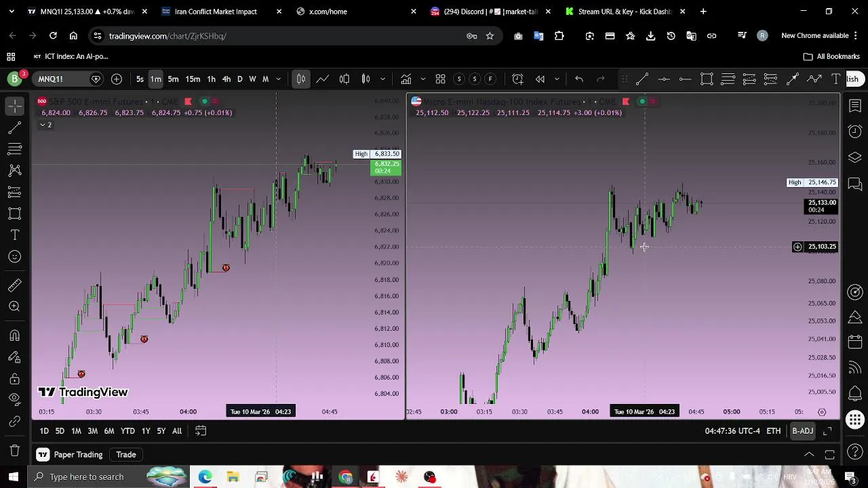868x488 pixels.
Task: Open the patterns drawing tool
Action: click(x=14, y=170)
